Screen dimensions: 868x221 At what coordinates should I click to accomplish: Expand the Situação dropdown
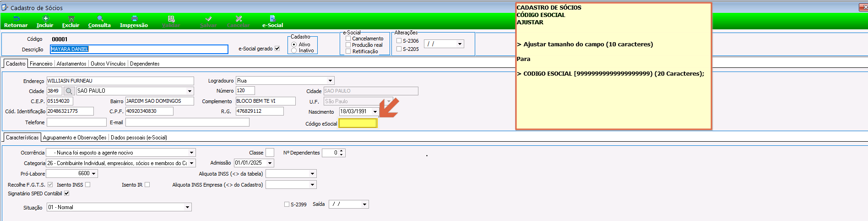(187, 207)
